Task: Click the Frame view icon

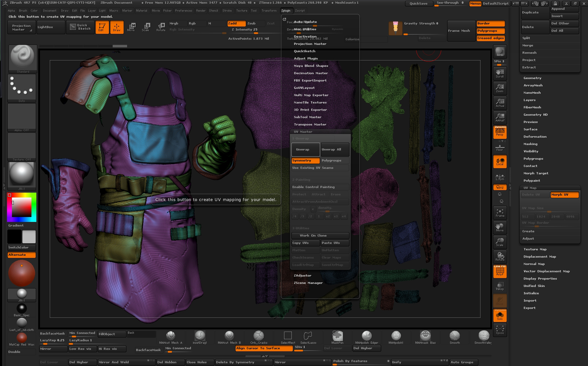Action: pos(500,213)
